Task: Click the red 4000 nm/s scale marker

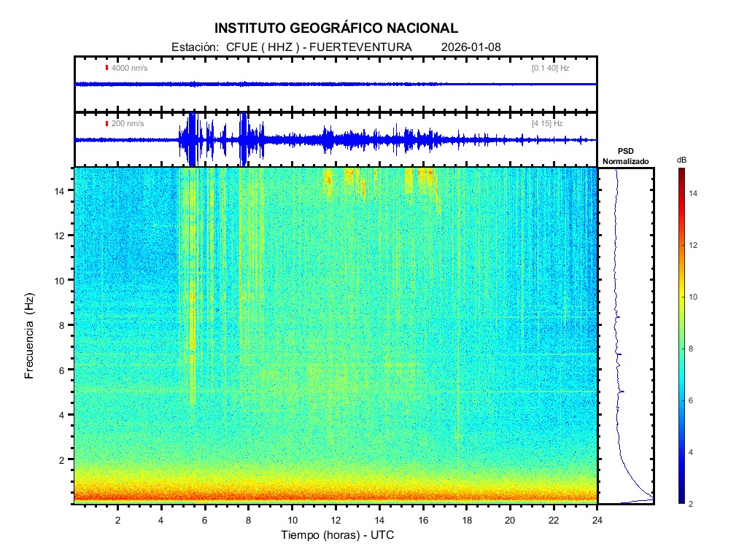Action: (x=107, y=68)
